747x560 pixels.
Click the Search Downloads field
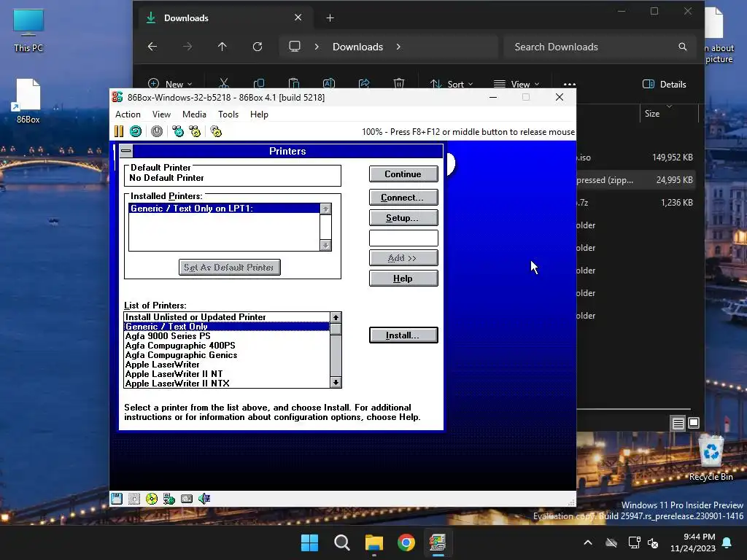point(599,47)
